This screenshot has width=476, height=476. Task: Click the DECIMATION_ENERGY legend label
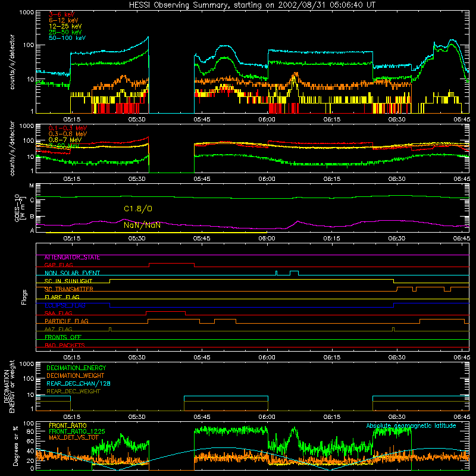click(76, 368)
